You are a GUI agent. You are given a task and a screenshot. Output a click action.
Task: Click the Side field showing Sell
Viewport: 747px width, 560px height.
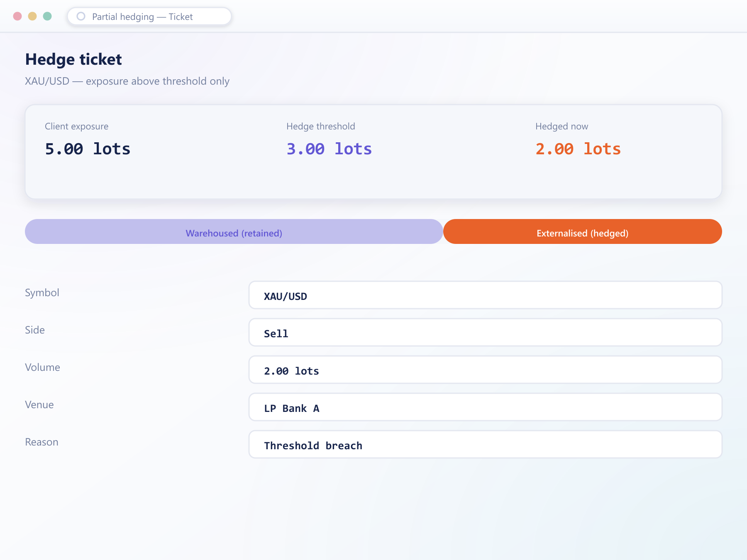pyautogui.click(x=486, y=332)
